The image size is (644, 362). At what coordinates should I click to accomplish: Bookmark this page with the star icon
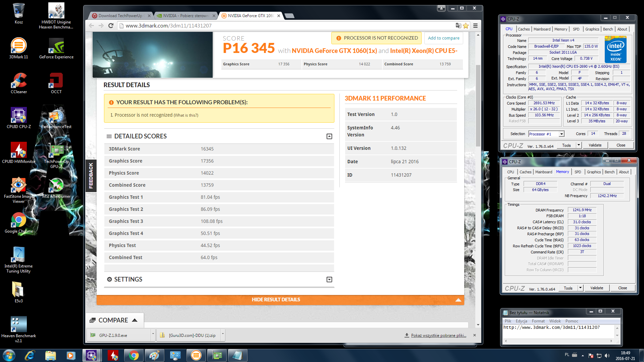coord(466,25)
